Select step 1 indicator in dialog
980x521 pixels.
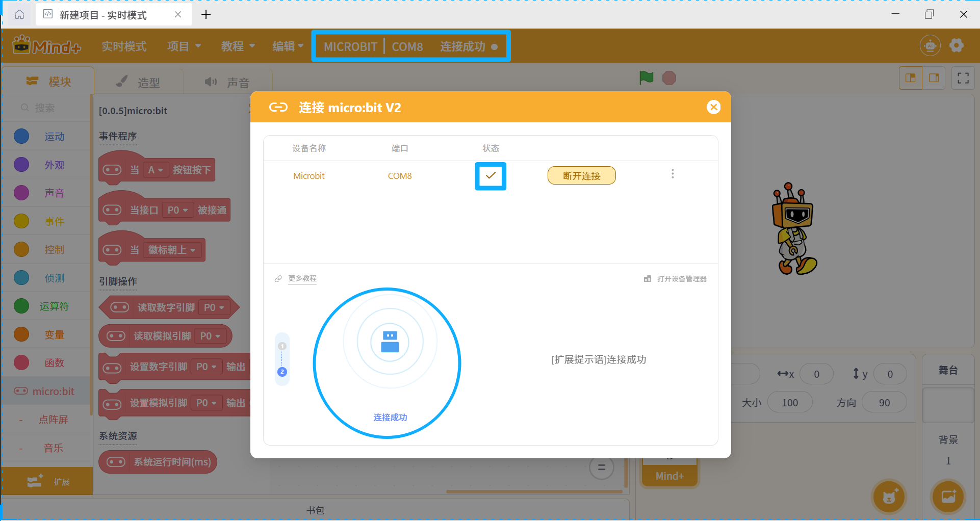282,346
